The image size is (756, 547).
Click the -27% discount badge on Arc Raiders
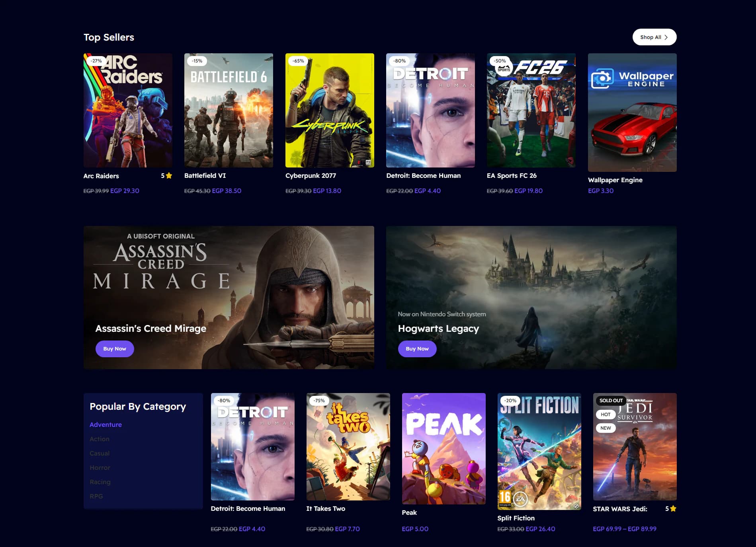point(96,61)
